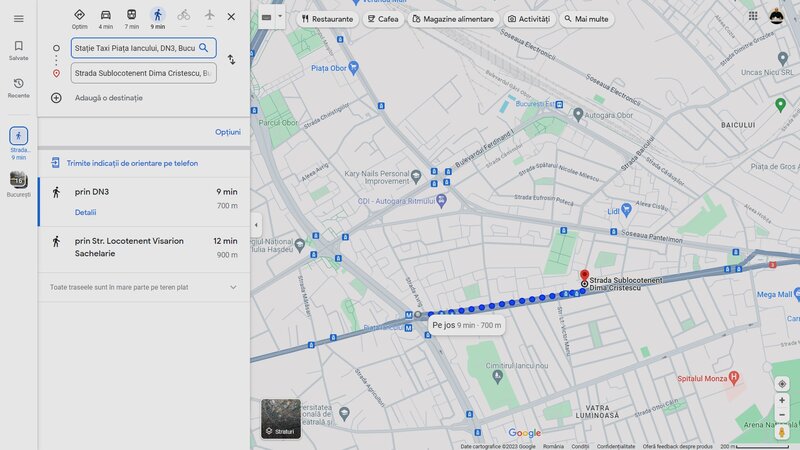Open Confidențialitate privacy link
The image size is (800, 450).
click(616, 446)
